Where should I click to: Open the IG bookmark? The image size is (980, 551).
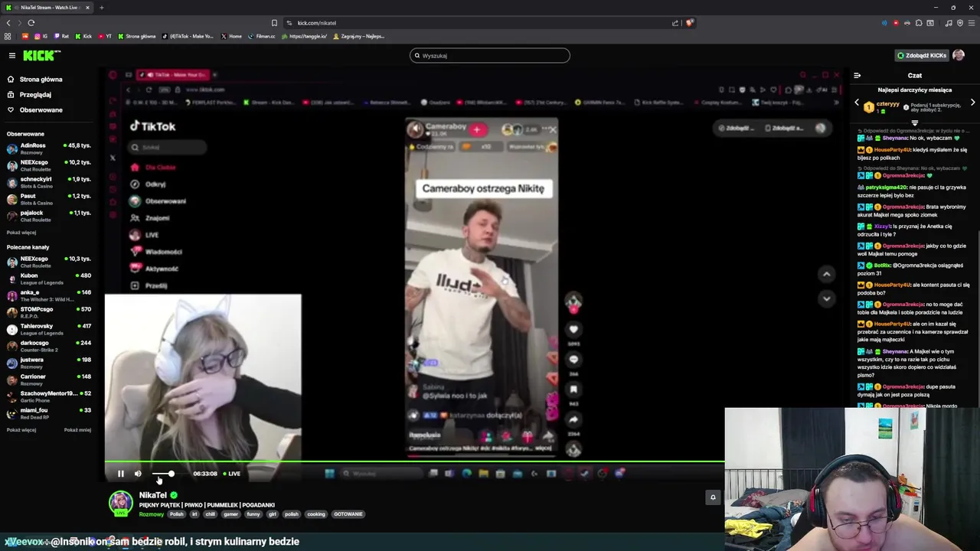pyautogui.click(x=40, y=36)
